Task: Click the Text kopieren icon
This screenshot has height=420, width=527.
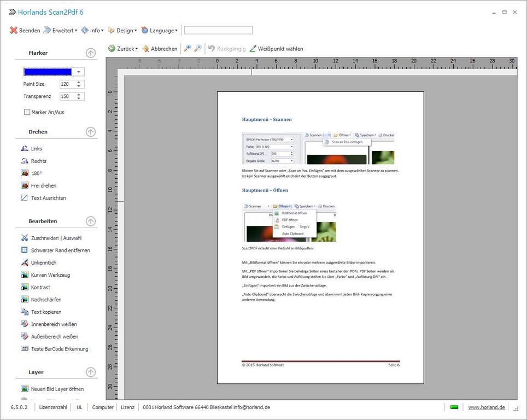Action: [25, 312]
